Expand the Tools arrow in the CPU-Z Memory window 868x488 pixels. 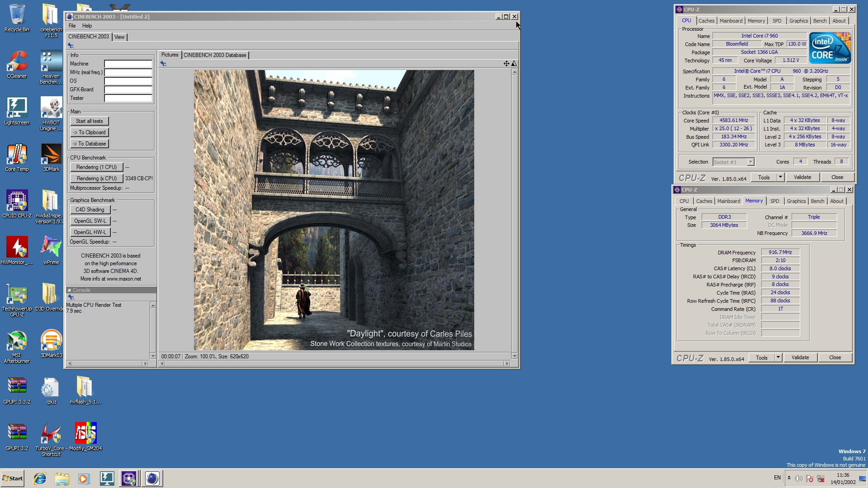(778, 358)
